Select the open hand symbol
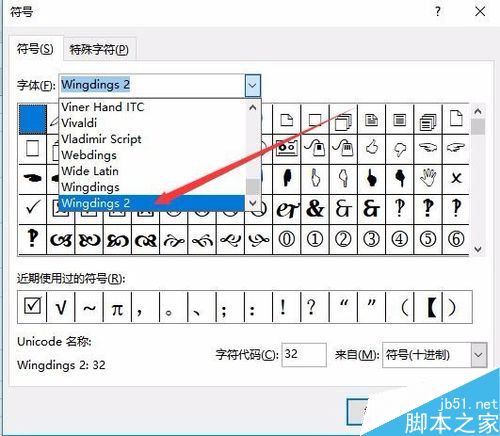The width and height of the screenshot is (500, 436). click(428, 178)
